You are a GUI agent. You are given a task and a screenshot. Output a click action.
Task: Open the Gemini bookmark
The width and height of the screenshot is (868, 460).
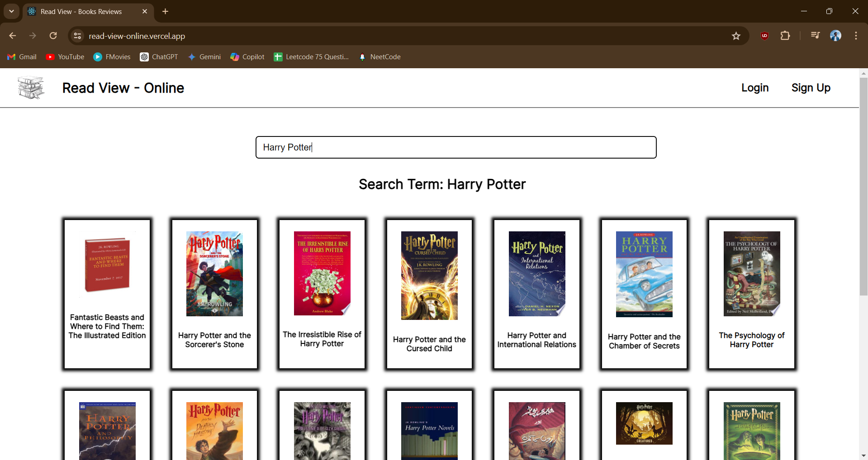[x=204, y=57]
